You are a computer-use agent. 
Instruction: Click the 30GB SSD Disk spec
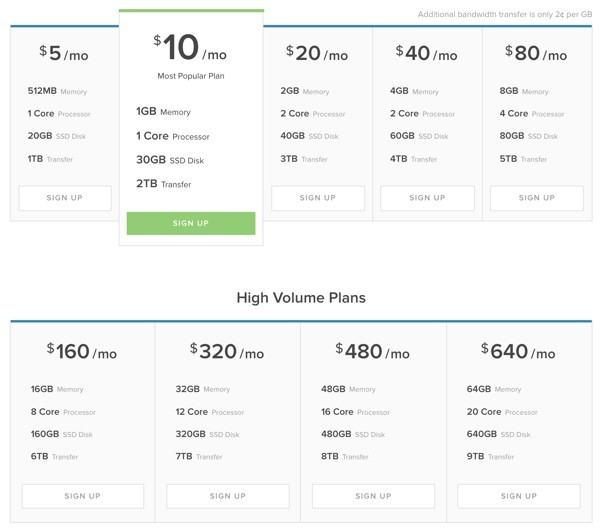pyautogui.click(x=170, y=160)
